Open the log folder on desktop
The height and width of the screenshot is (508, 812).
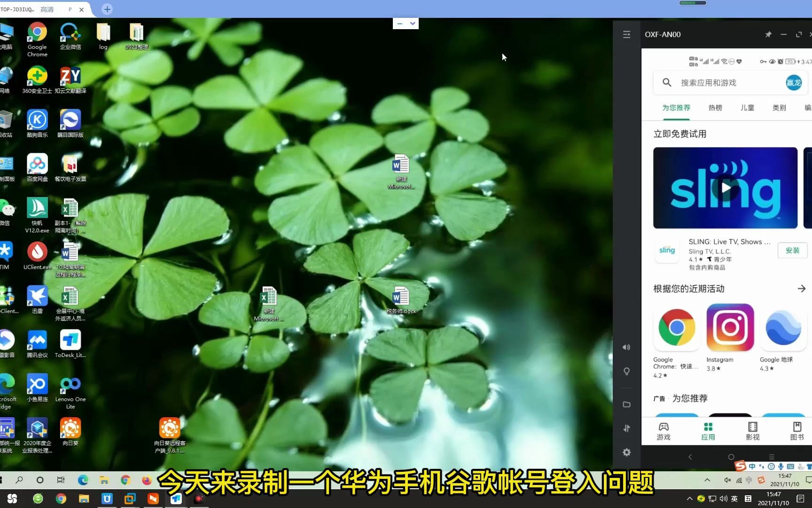click(103, 36)
